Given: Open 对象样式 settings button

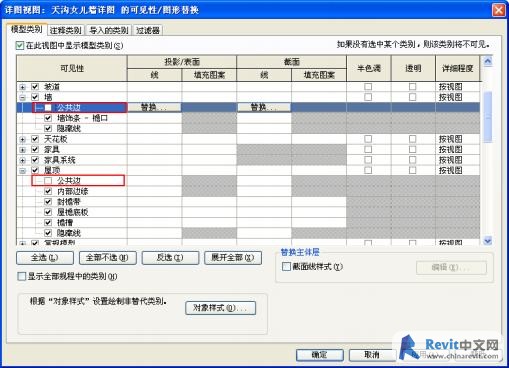Looking at the screenshot, I should coord(220,308).
